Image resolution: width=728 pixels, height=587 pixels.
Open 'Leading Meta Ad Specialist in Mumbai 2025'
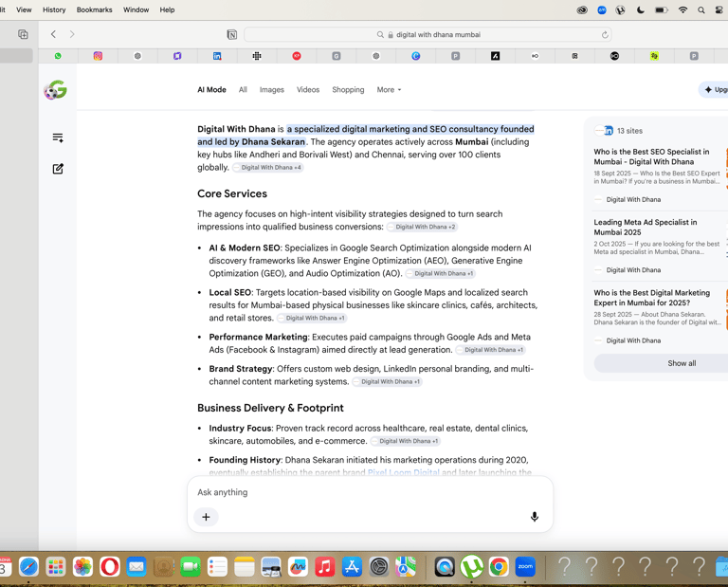tap(646, 227)
